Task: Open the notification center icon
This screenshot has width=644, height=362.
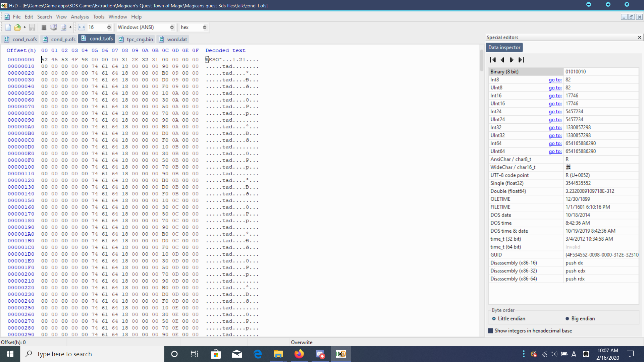Action: [630, 354]
